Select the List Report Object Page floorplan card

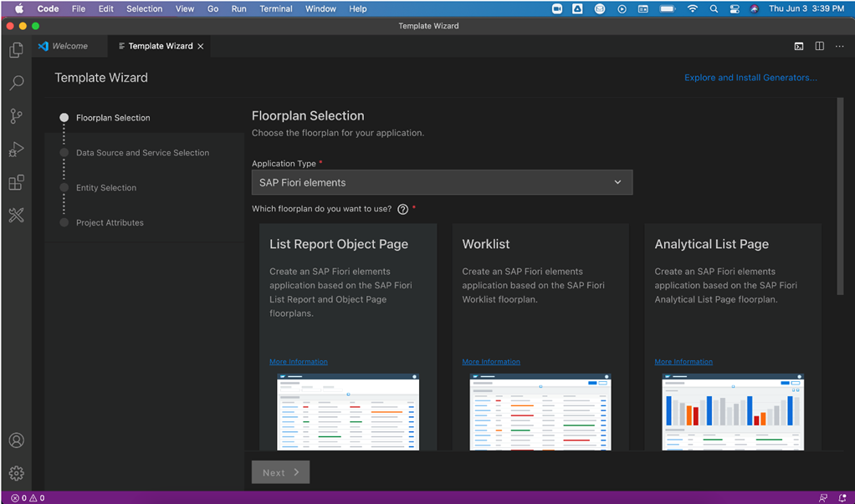click(348, 337)
